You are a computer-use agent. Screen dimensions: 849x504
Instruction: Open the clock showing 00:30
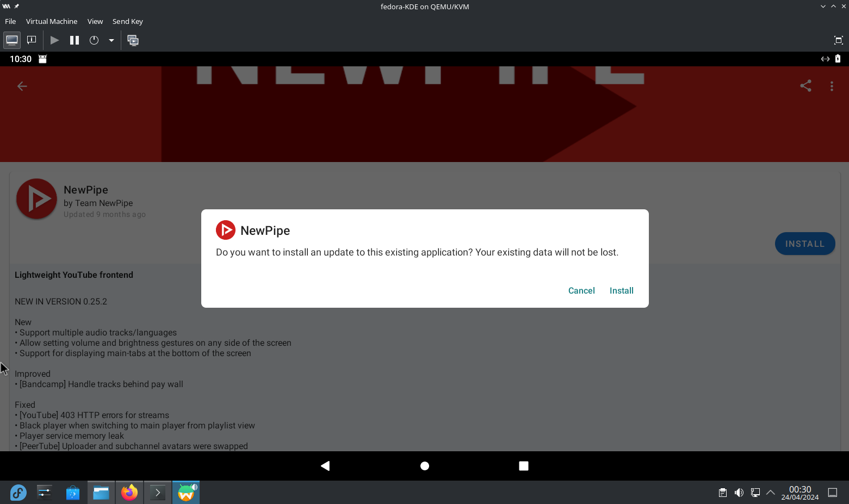tap(800, 493)
